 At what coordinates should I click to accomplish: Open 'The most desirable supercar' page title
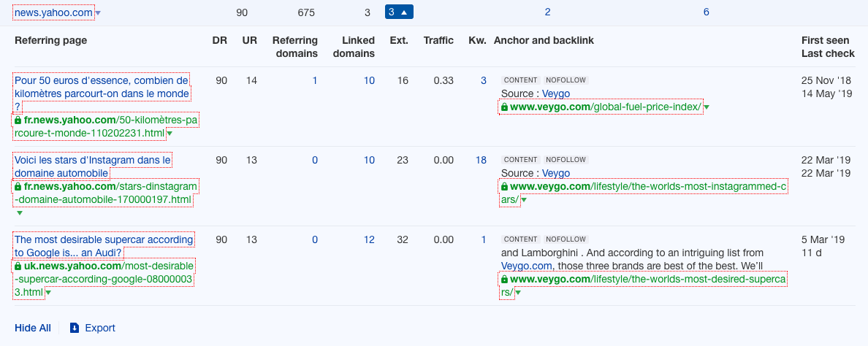point(104,247)
